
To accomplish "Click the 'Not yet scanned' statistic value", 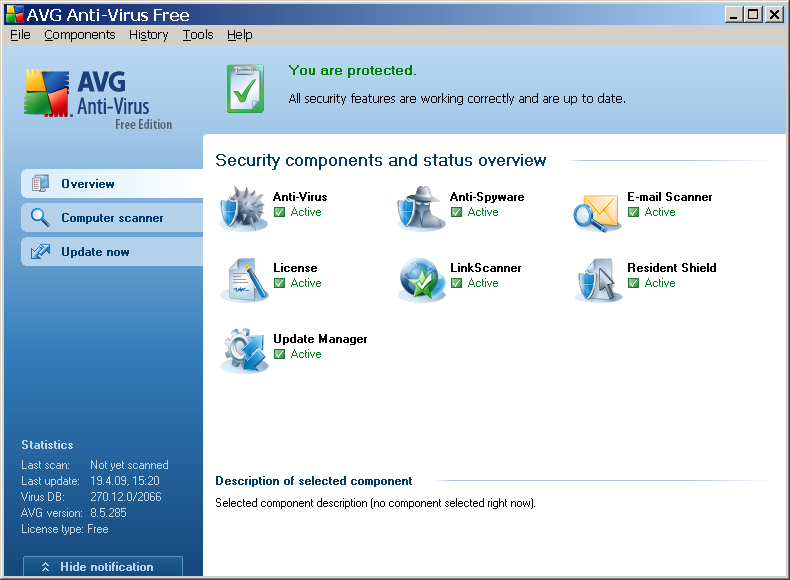I will 129,465.
